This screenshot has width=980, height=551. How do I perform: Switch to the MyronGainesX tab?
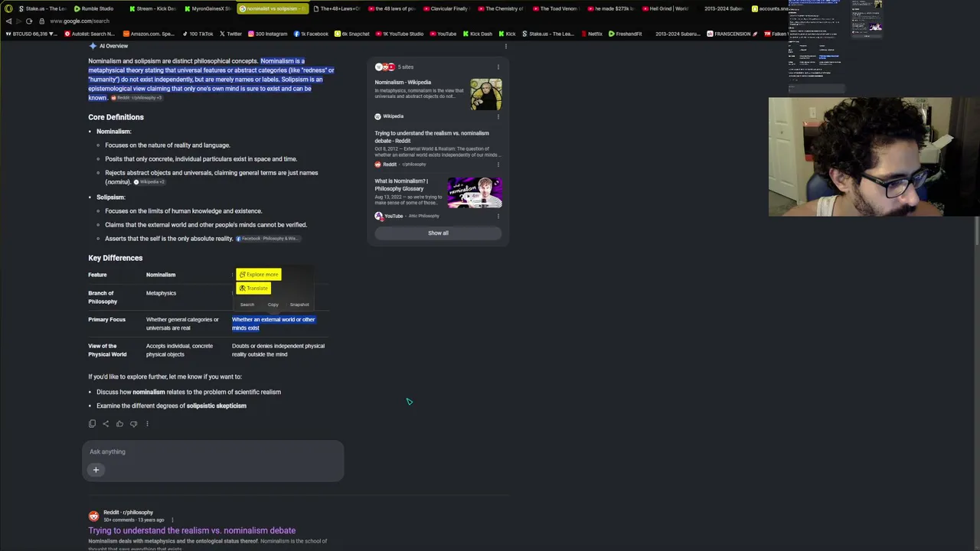207,8
